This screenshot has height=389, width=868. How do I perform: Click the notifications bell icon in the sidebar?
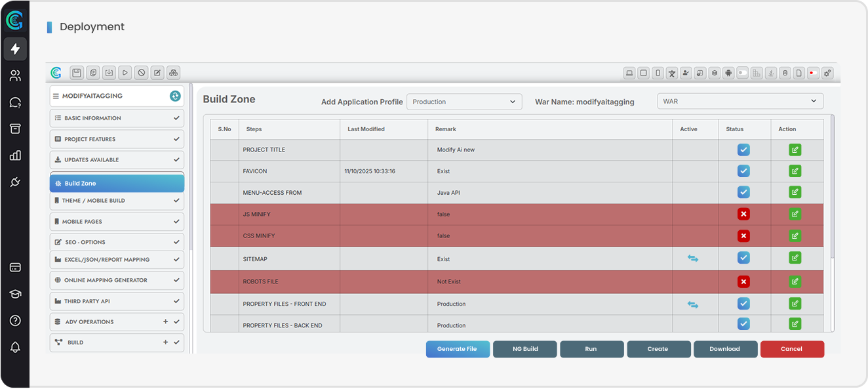tap(14, 346)
